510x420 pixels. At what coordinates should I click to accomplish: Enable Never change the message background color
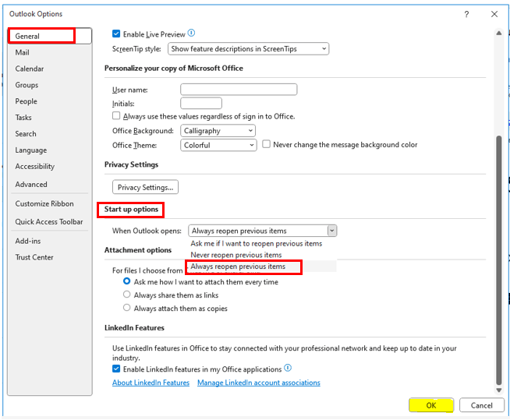[266, 144]
